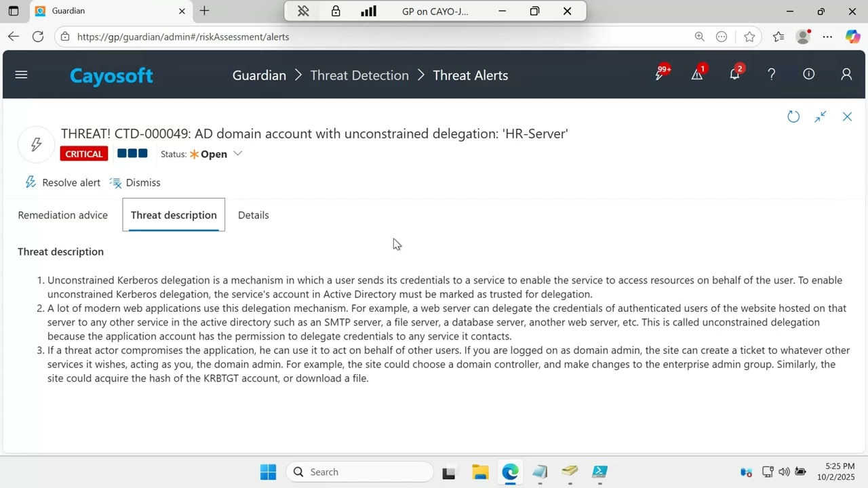This screenshot has height=488, width=868.
Task: Open the tab actions menu icon
Action: point(13,11)
